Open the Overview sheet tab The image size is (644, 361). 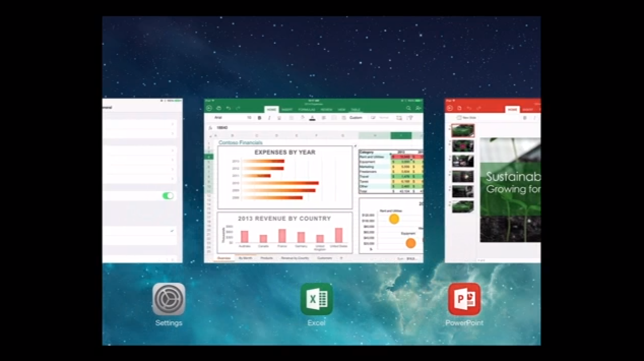tap(224, 258)
